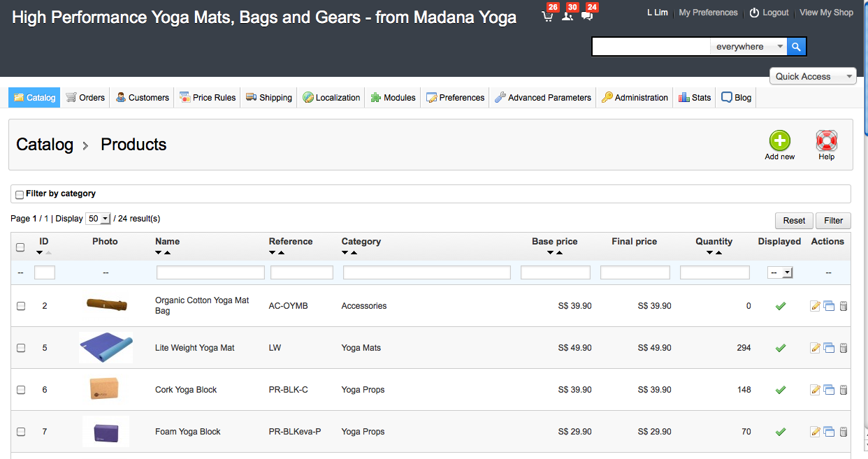Click the Name filter input field
The image size is (868, 459).
210,272
